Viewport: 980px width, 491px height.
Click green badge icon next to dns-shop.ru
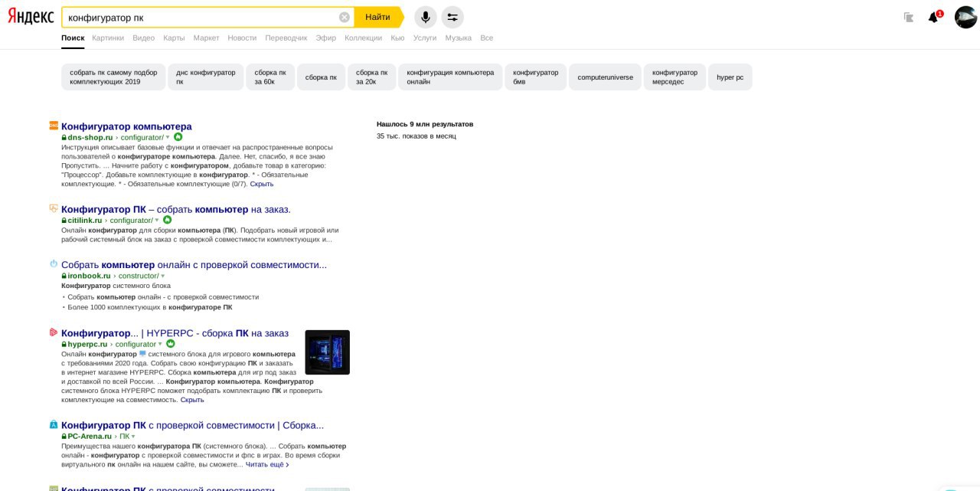(x=178, y=137)
